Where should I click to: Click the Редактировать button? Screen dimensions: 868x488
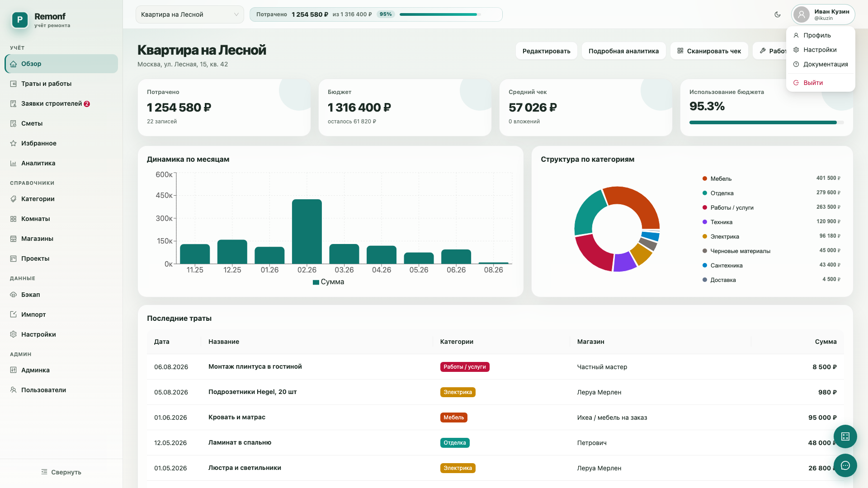point(546,51)
